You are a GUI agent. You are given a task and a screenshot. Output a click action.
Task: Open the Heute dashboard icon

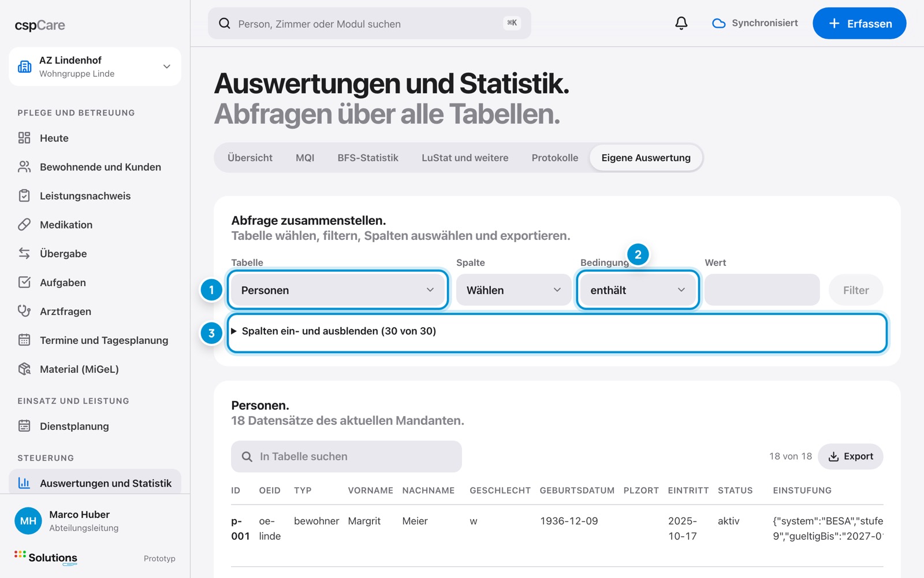(x=24, y=138)
